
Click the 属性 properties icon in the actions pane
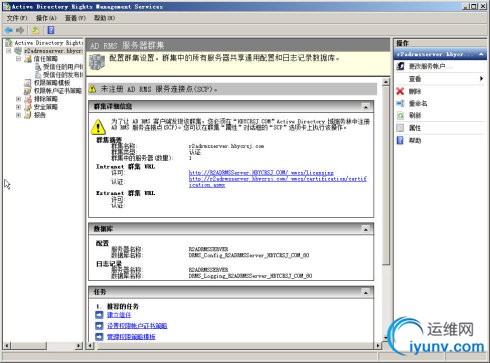[x=400, y=128]
